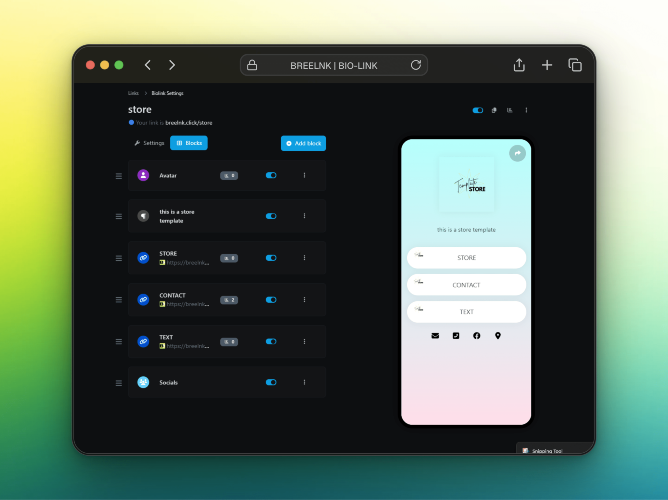Click the TEXT button in the phone preview

466,312
